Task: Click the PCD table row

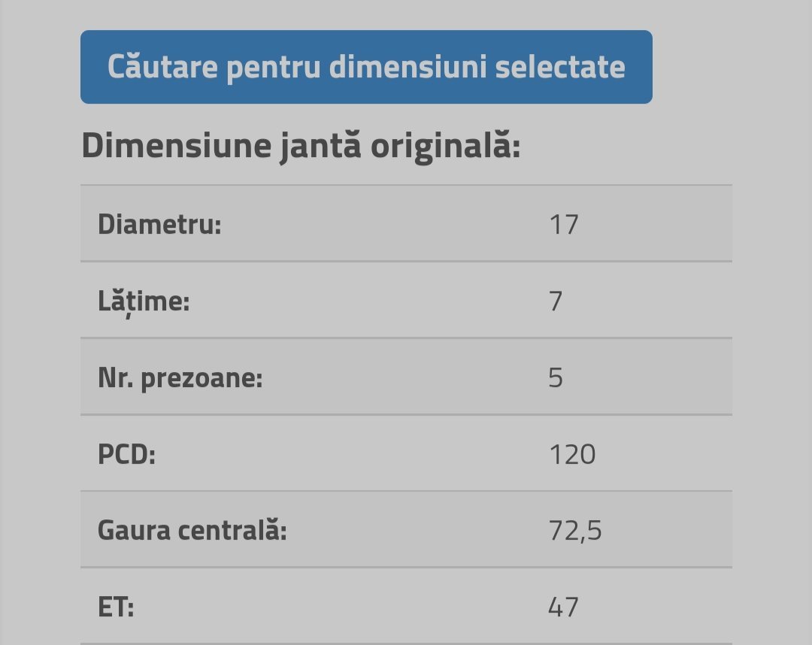Action: click(x=406, y=453)
